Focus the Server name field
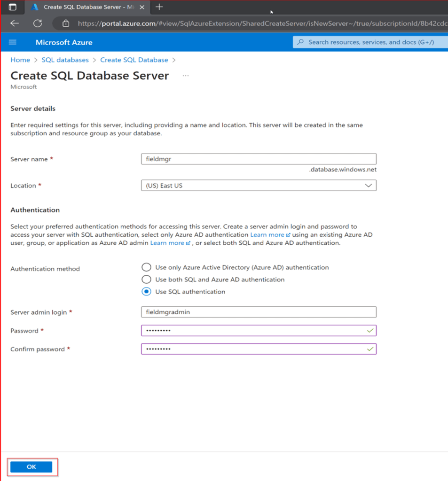The image size is (448, 481). coord(259,159)
